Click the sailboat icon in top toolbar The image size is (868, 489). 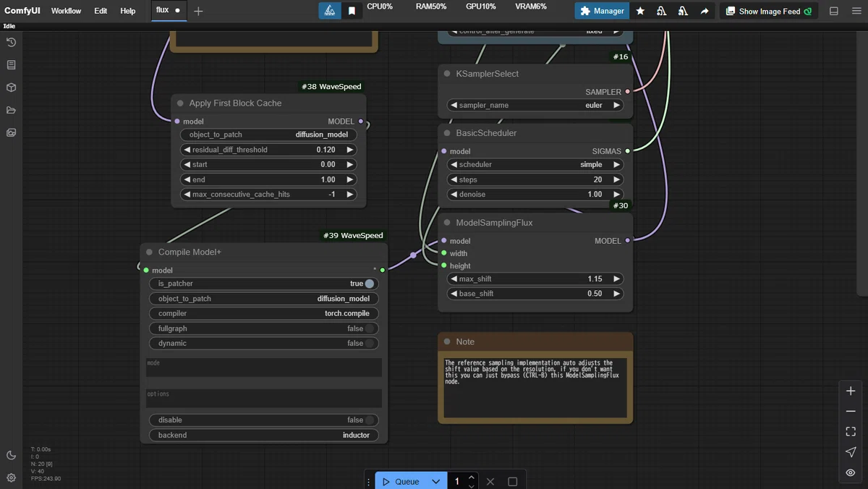(330, 11)
